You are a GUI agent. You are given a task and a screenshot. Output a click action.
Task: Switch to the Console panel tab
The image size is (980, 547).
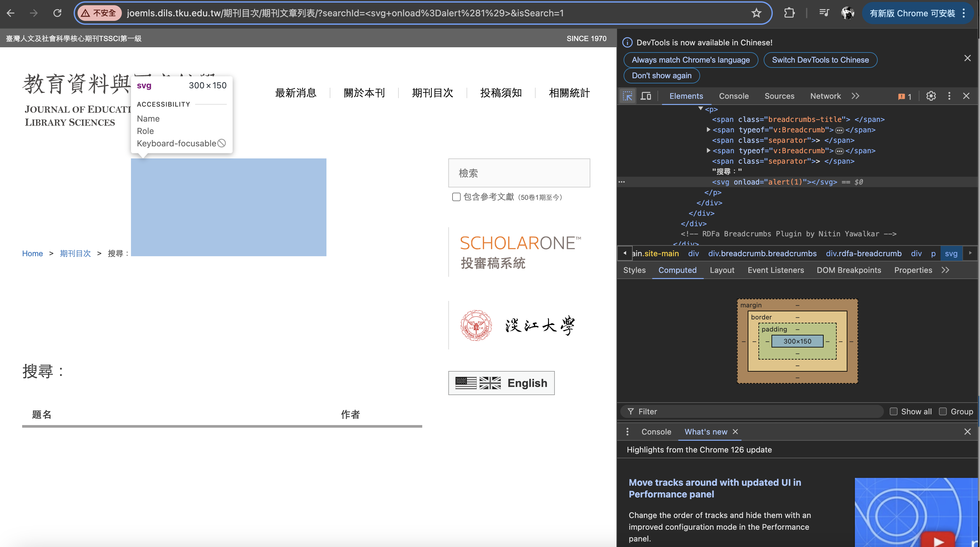pos(733,96)
